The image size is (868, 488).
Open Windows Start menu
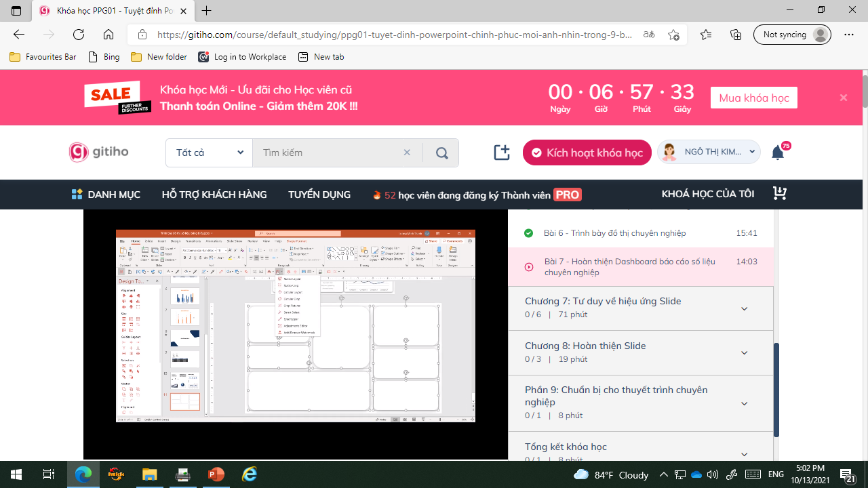16,474
